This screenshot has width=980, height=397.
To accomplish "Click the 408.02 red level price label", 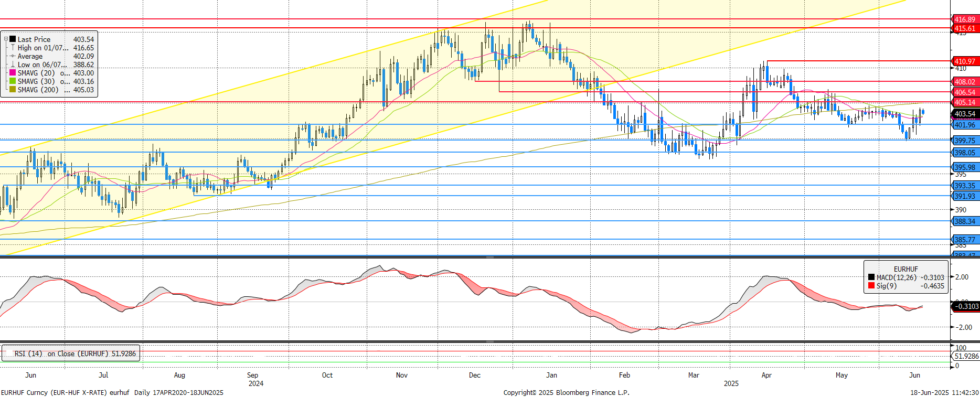I will [x=965, y=82].
